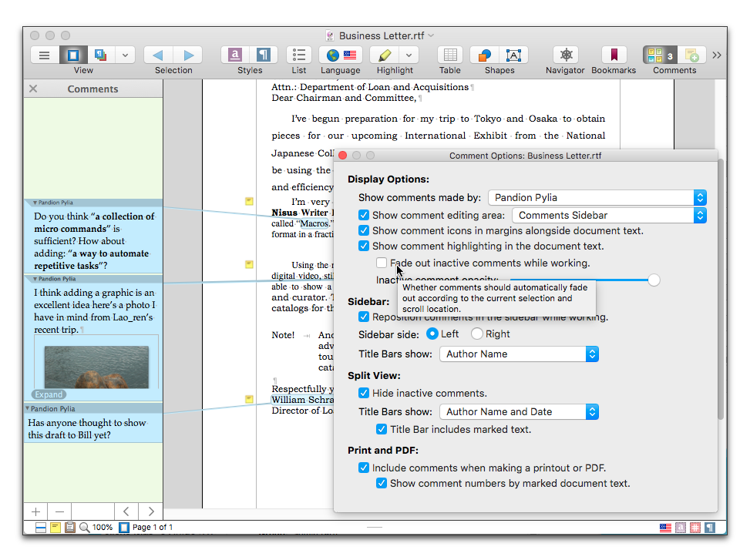This screenshot has height=560, width=750.
Task: Click clipboard icon in status bar
Action: coord(70,528)
